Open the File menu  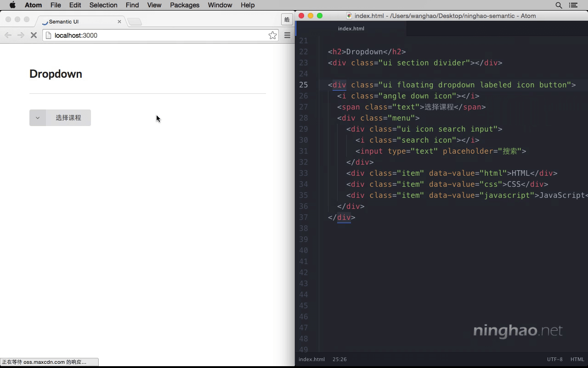click(x=56, y=5)
